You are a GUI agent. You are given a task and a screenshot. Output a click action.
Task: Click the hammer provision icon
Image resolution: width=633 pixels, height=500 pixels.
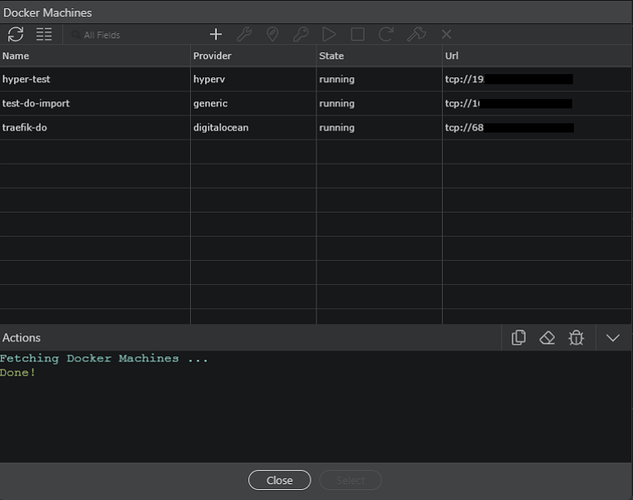[416, 34]
